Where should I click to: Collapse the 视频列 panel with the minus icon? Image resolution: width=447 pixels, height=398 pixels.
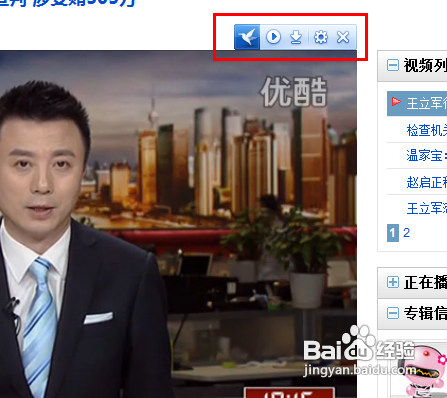point(393,65)
